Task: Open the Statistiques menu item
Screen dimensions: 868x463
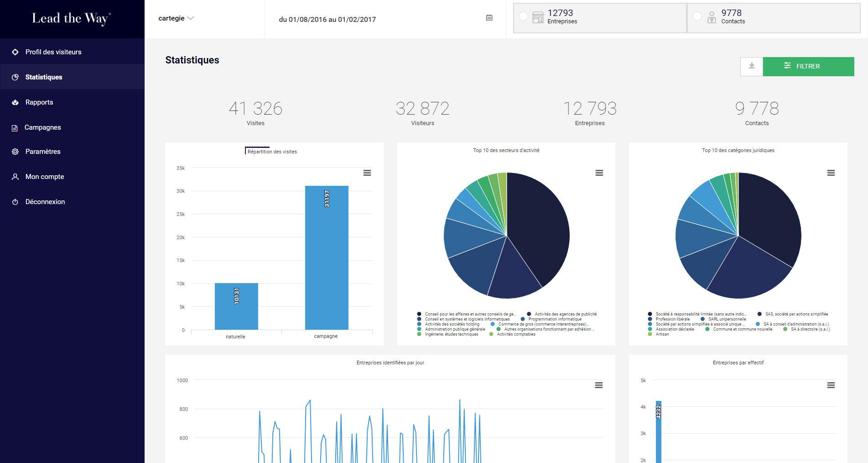Action: click(72, 77)
